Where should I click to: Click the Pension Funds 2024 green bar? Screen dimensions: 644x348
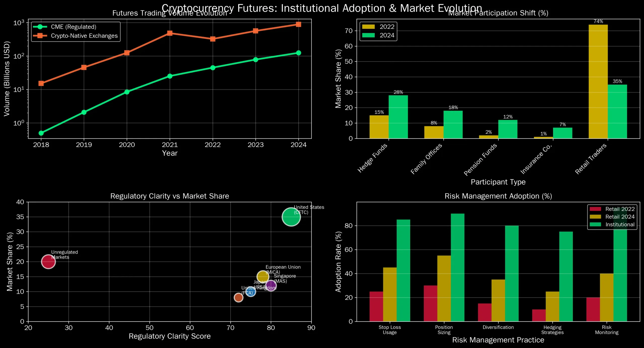click(508, 129)
